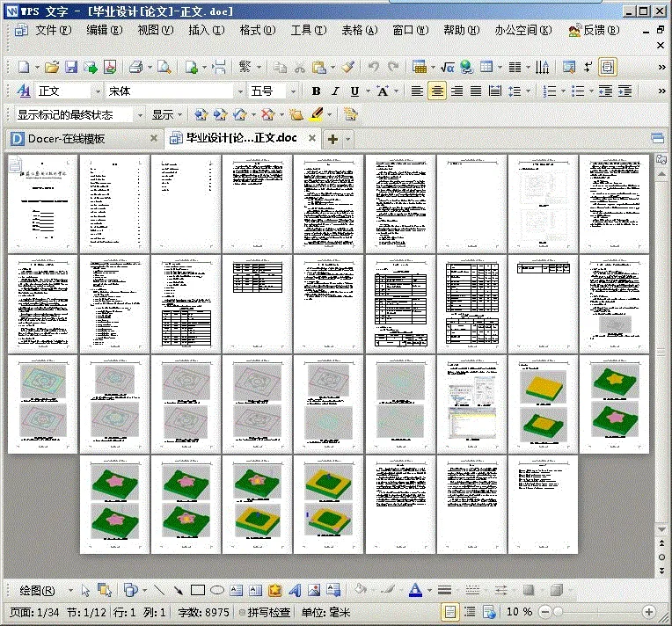
Task: Select the rectangle drawing tool
Action: tap(198, 591)
